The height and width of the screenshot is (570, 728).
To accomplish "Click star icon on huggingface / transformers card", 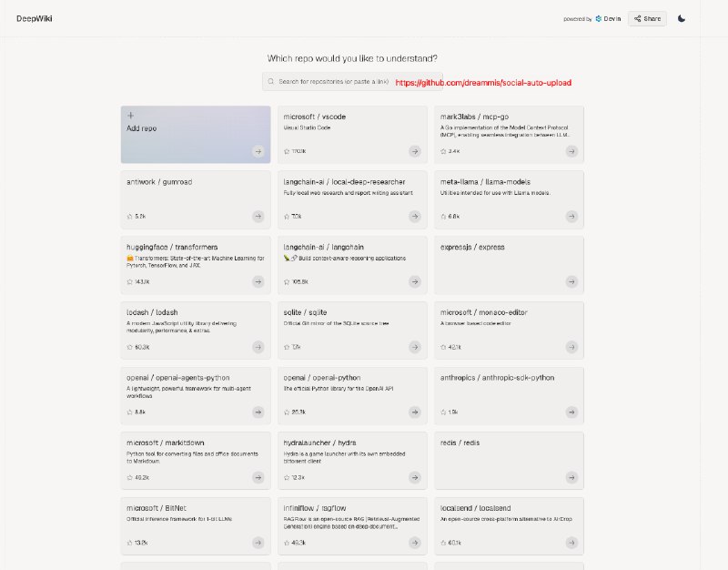I will [129, 282].
